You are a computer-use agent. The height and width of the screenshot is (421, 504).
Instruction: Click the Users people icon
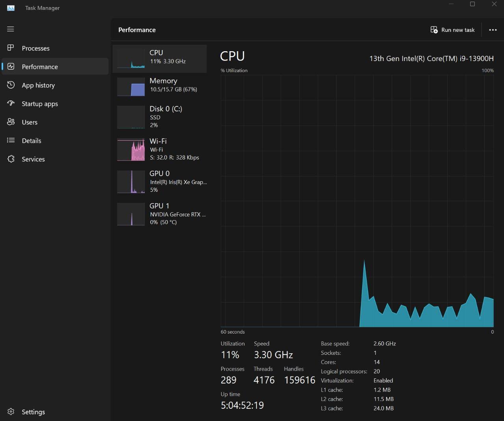11,122
